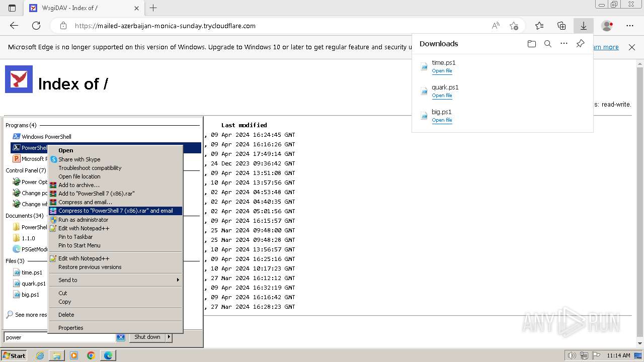Screen dimensions: 644x362
Task: Select Copy in context menu
Action: (x=115, y=302)
